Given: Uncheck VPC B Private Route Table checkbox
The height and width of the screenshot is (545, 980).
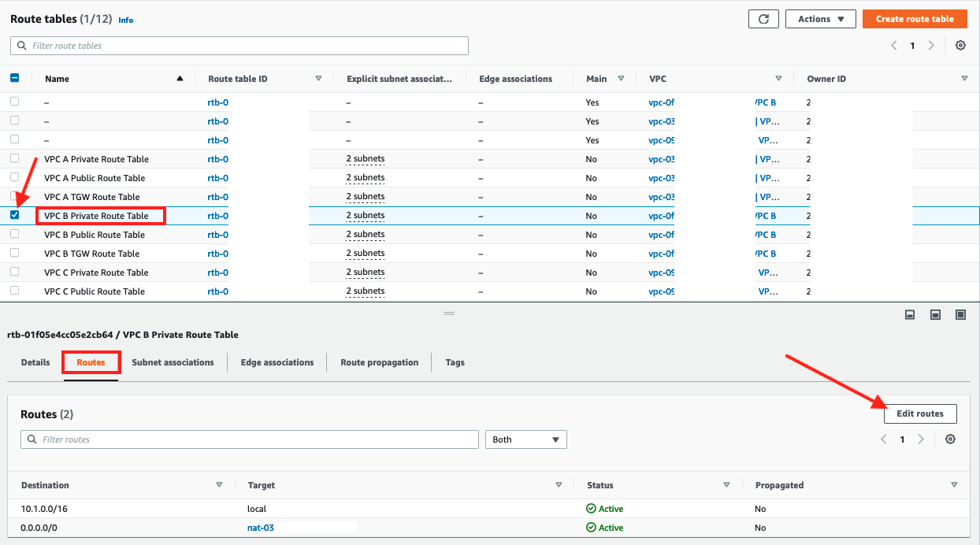Looking at the screenshot, I should click(15, 215).
